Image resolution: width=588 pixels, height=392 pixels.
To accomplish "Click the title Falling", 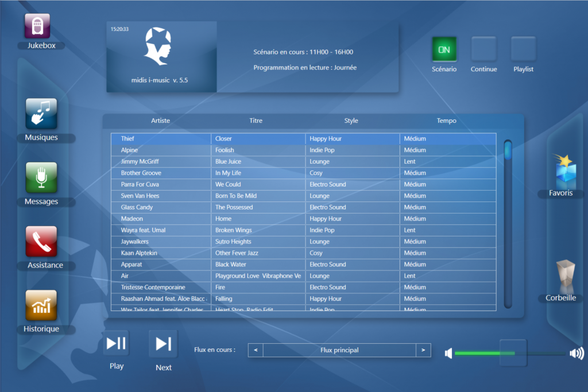I will click(x=224, y=298).
